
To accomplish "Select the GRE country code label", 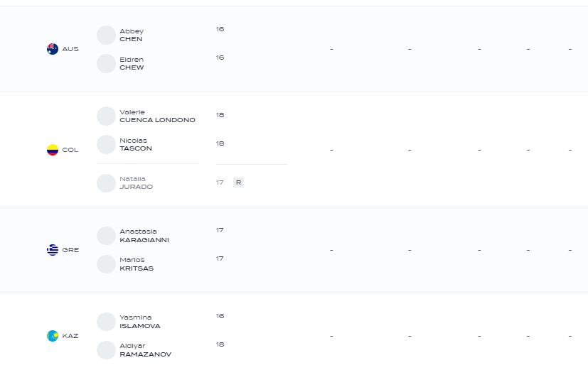I will (70, 250).
